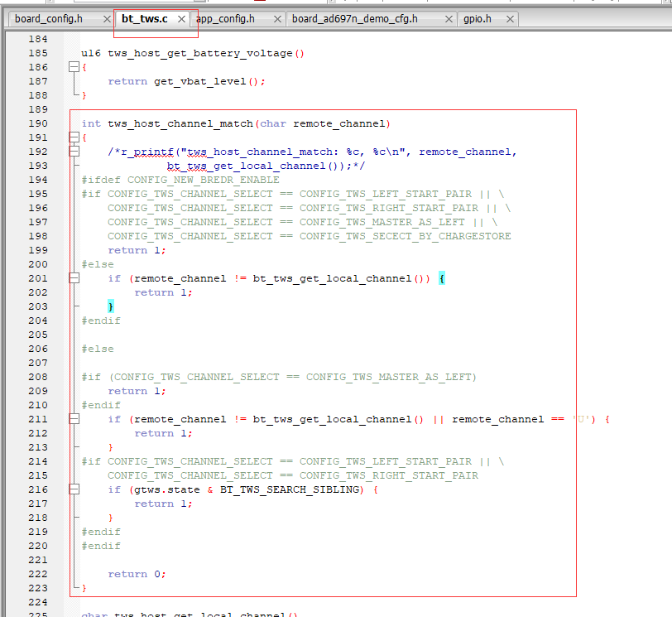This screenshot has width=672, height=617.
Task: Open the gpio.h tab
Action: (478, 19)
